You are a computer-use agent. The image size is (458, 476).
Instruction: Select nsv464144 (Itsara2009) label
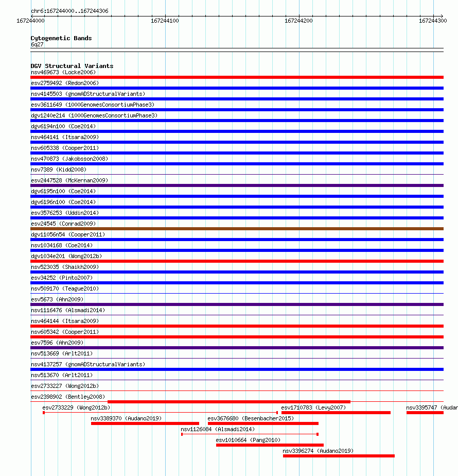coord(65,321)
